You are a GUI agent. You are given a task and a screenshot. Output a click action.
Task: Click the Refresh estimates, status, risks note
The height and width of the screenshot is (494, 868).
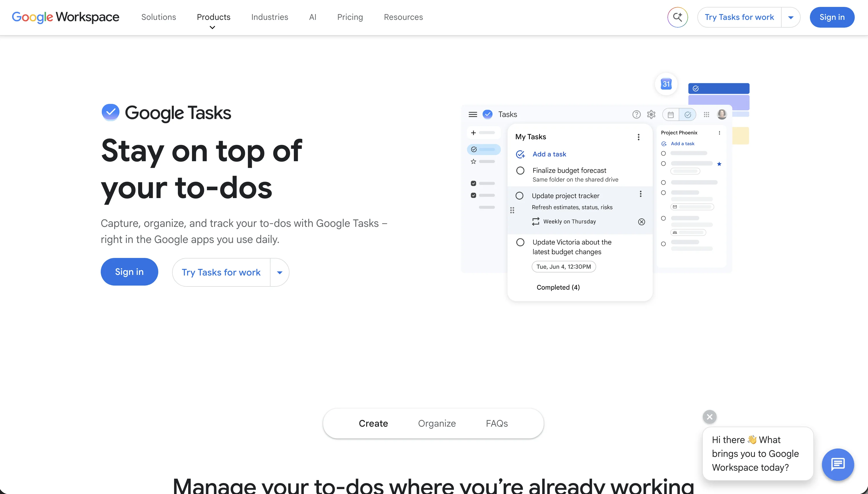click(x=572, y=207)
